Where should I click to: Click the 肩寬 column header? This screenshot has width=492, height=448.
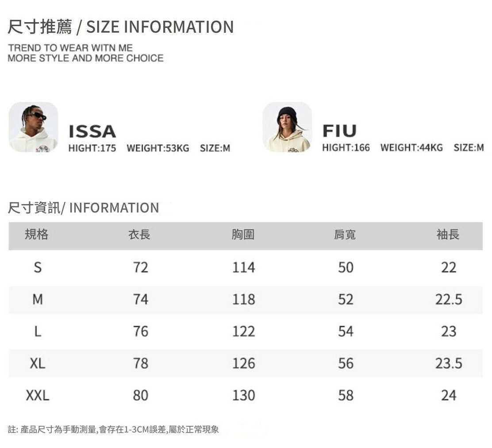tap(345, 235)
